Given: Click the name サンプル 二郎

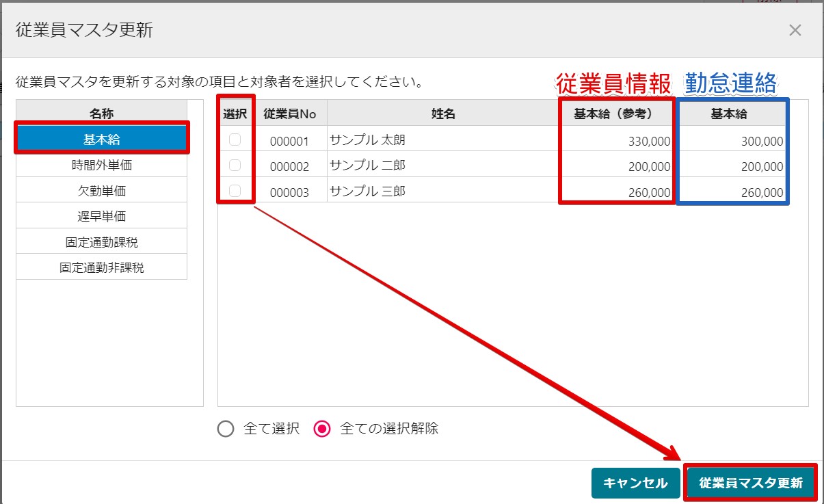Looking at the screenshot, I should [x=367, y=165].
